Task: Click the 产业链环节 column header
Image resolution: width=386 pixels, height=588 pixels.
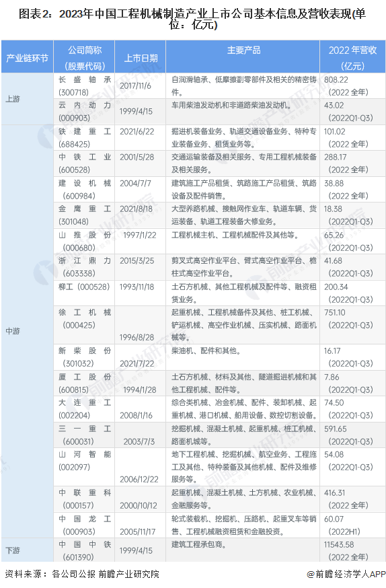Action: pos(28,57)
